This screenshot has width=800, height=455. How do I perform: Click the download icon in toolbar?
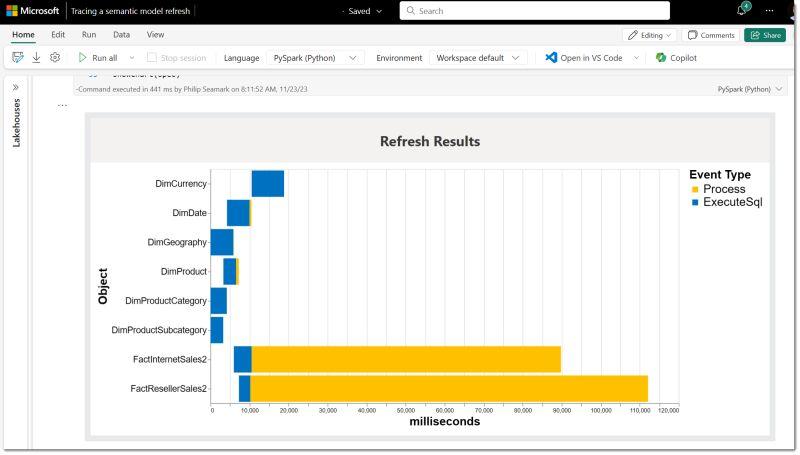[x=37, y=58]
